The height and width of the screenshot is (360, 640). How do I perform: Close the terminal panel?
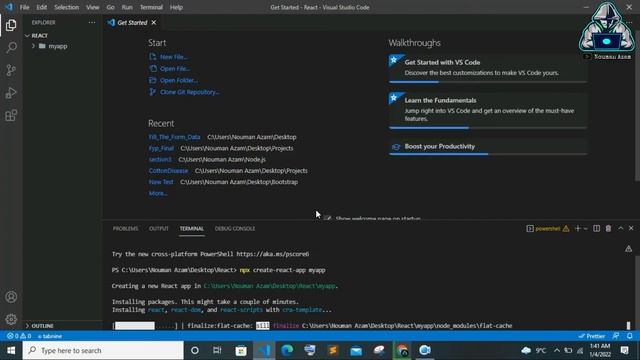[x=631, y=229]
